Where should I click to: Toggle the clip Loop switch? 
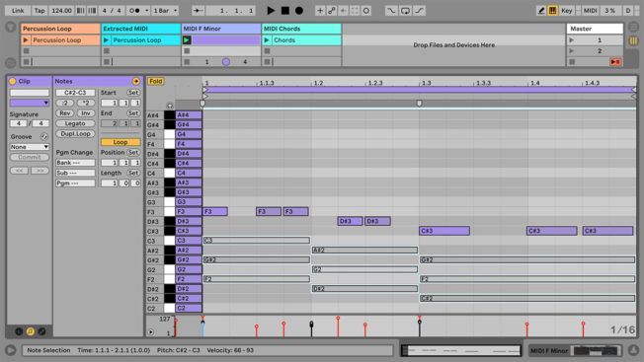(121, 142)
